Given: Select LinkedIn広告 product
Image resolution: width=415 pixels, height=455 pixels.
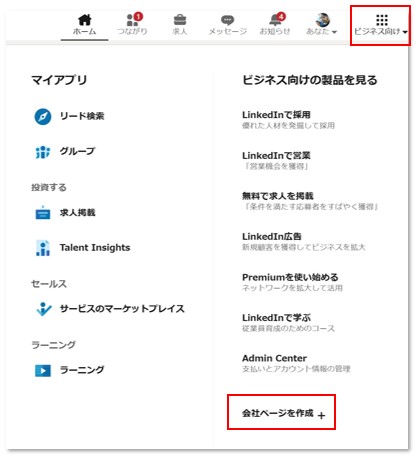Looking at the screenshot, I should [x=272, y=237].
